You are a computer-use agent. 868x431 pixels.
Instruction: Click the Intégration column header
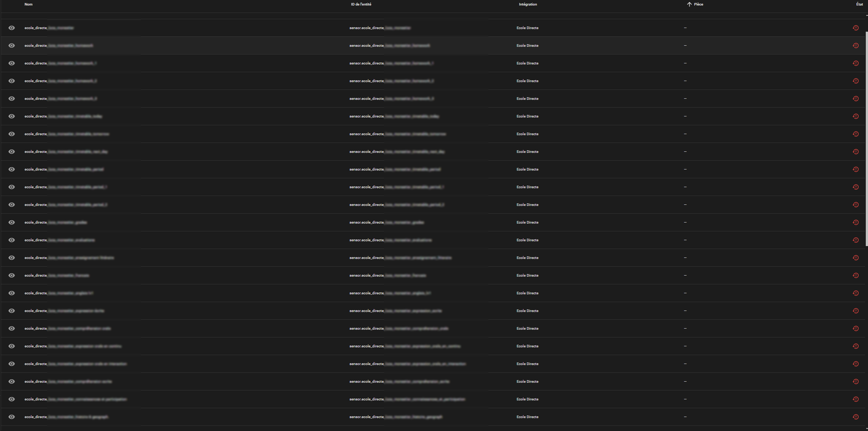(x=528, y=4)
